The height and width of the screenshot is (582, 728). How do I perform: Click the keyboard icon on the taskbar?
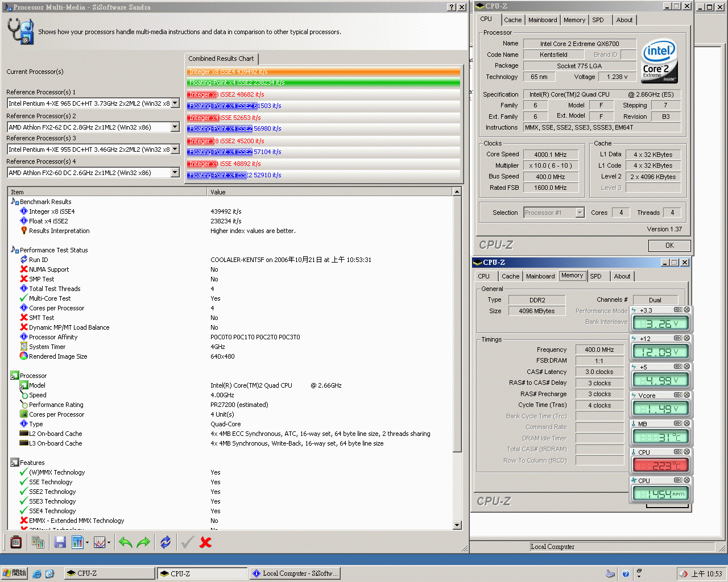610,573
